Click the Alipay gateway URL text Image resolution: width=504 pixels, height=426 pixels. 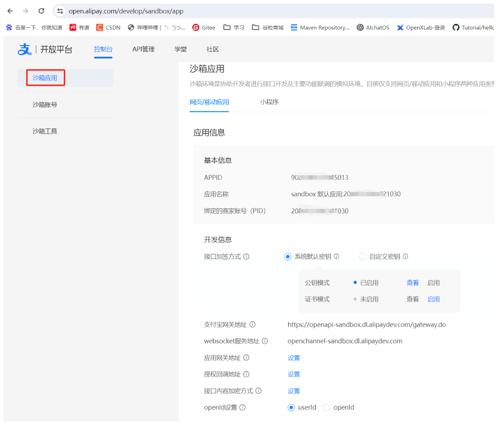pos(367,325)
